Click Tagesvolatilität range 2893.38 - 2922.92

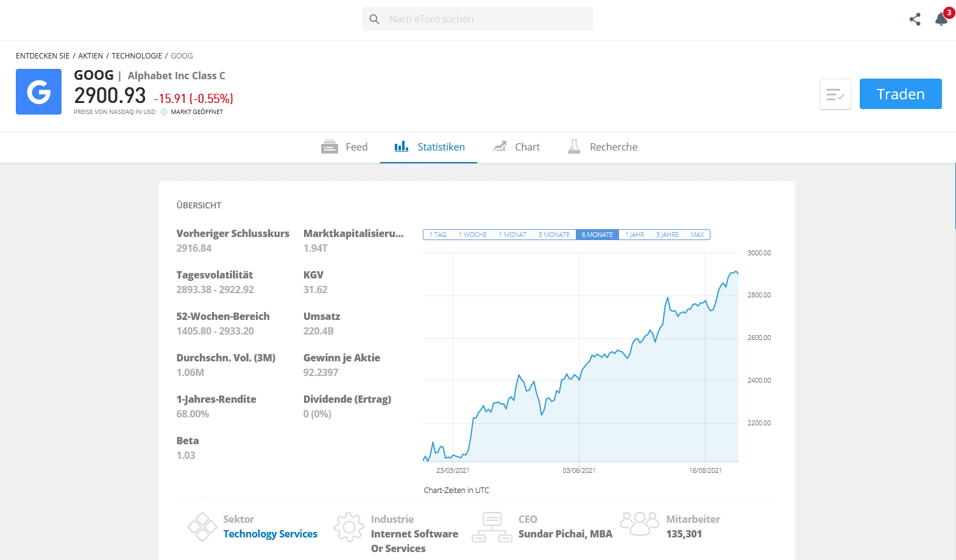215,289
